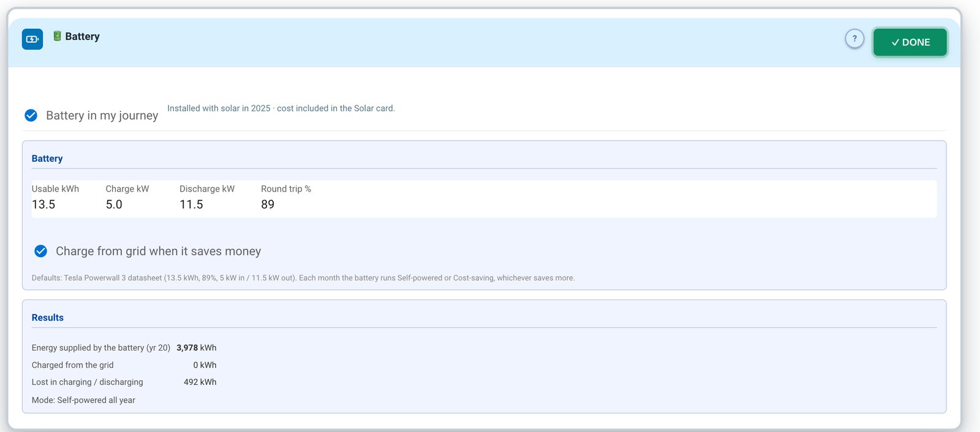Image resolution: width=980 pixels, height=432 pixels.
Task: Click the Mode: Self-powered all year text
Action: (x=83, y=400)
